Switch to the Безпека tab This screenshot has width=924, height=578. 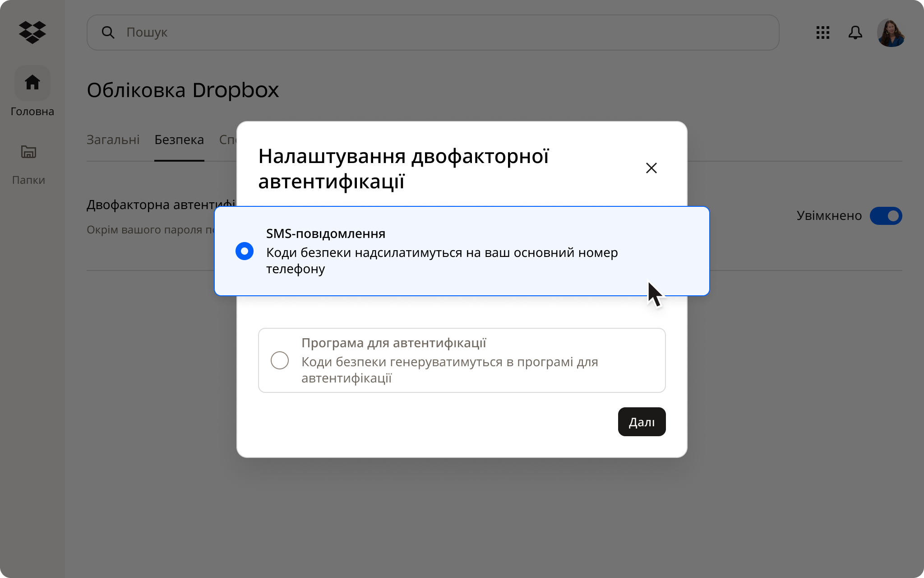pos(179,140)
